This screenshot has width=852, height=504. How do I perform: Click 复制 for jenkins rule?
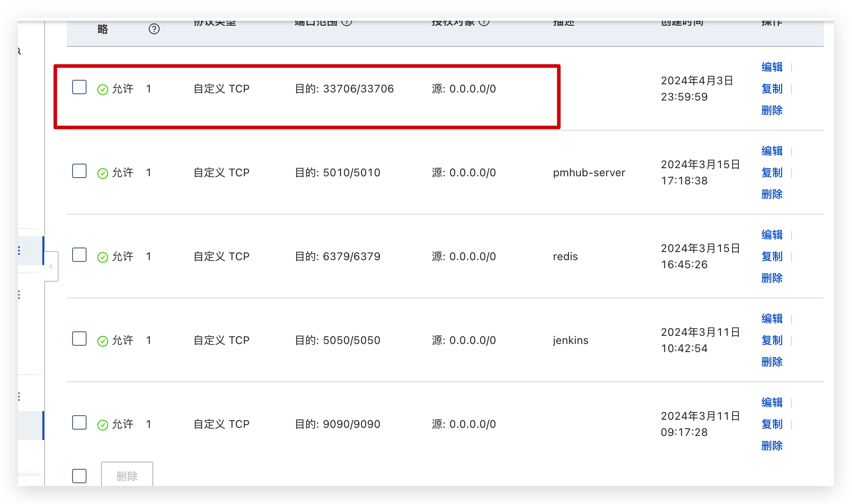[x=772, y=340]
